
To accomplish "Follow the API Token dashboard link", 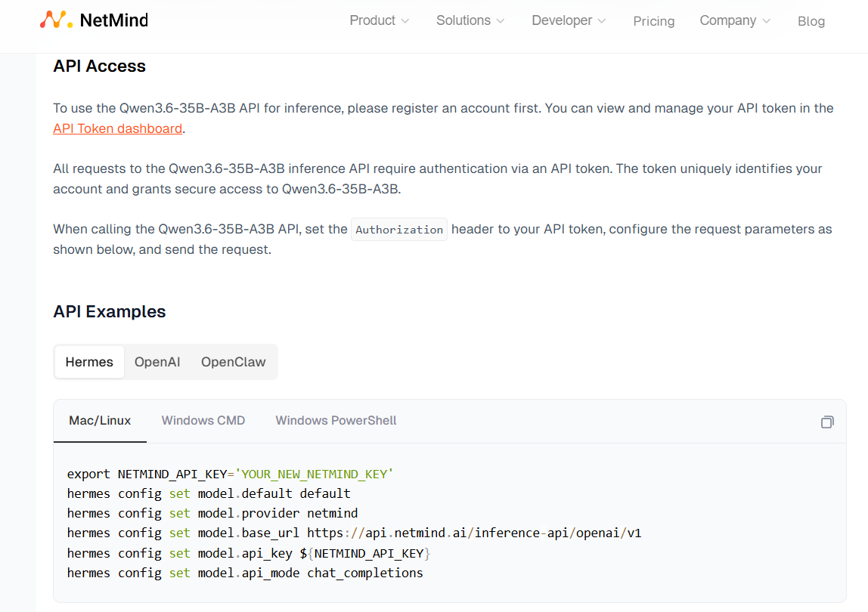I will point(118,128).
